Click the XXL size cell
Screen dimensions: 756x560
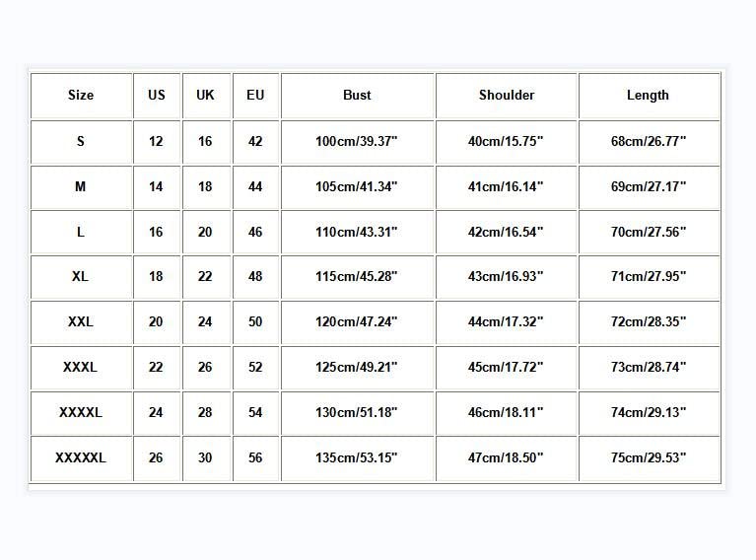tap(81, 322)
